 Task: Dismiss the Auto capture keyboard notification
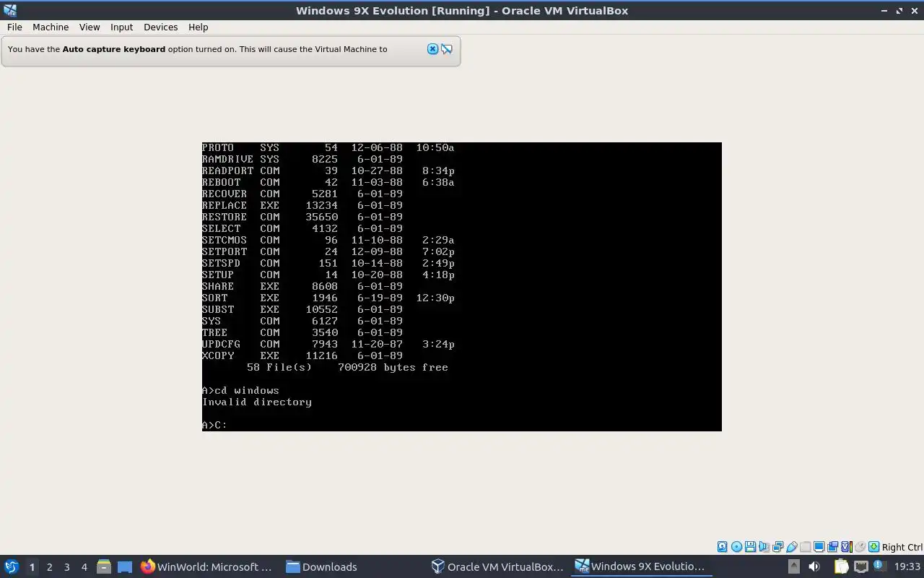point(432,49)
